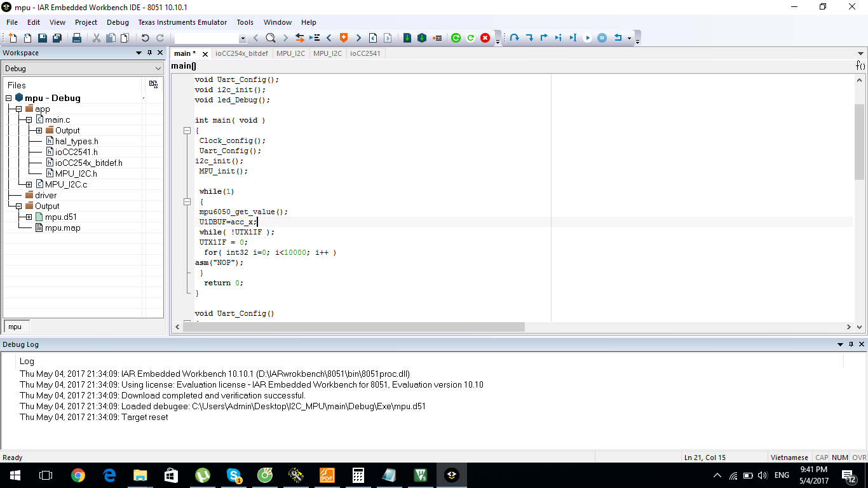Select the driver folder in the tree

46,196
